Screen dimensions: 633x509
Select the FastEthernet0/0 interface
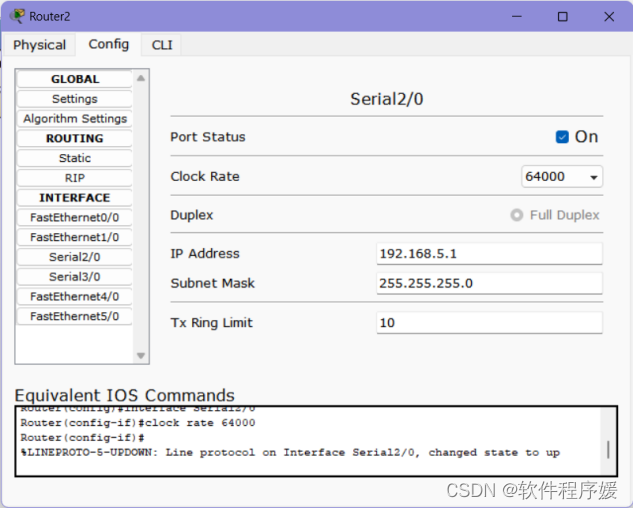tap(75, 217)
